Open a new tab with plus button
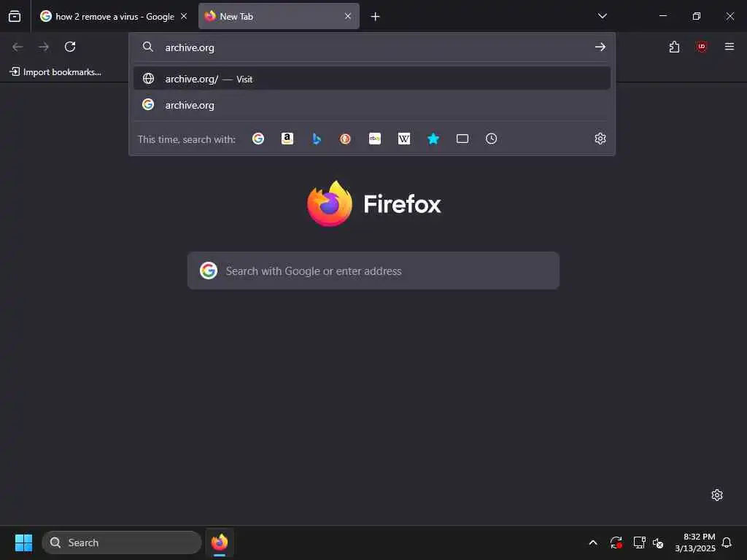747x560 pixels. pyautogui.click(x=376, y=17)
